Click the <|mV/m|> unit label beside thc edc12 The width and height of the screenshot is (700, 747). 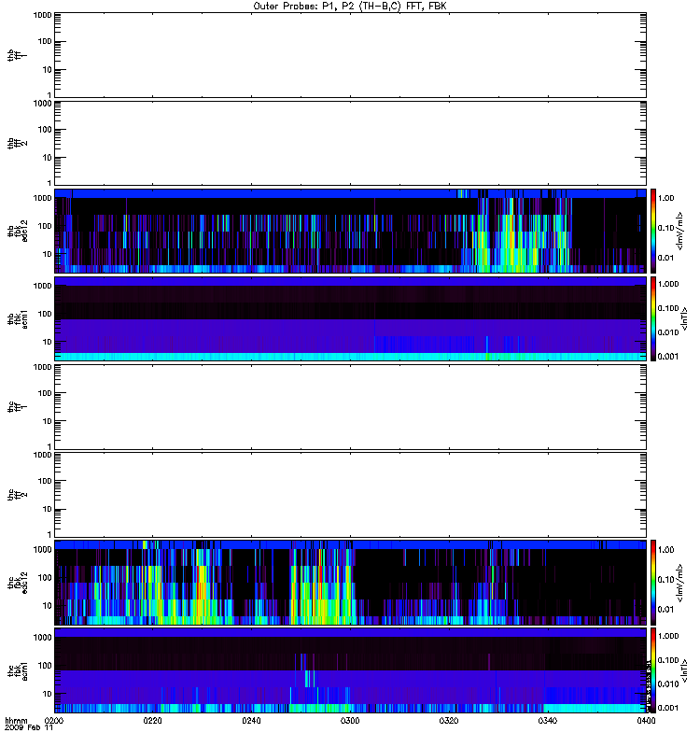pos(680,583)
